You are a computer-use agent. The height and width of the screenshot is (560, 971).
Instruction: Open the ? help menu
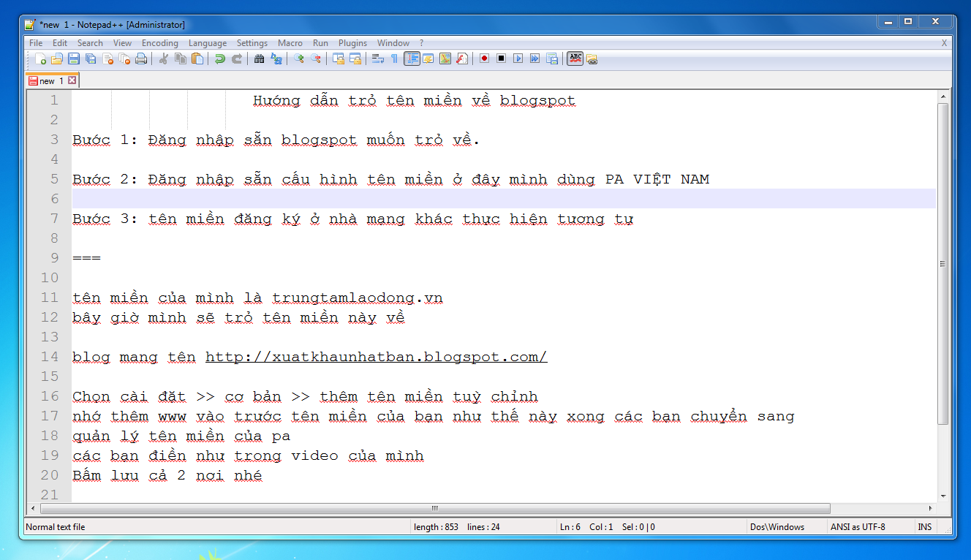[421, 43]
